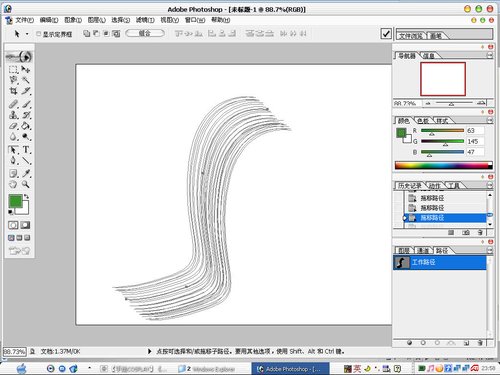This screenshot has height=375, width=500.
Task: Select the Notes tool
Action: pyautogui.click(x=13, y=173)
